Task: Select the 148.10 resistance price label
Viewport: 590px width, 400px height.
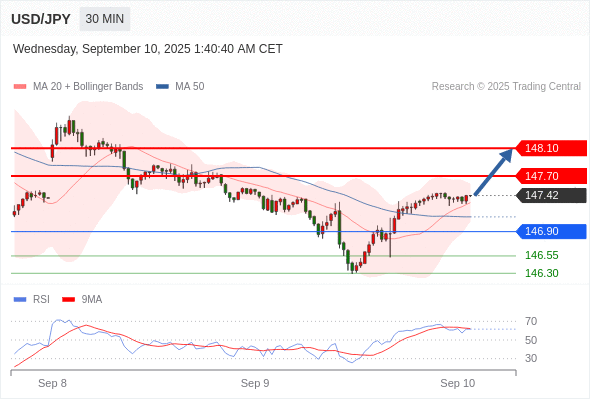Action: click(550, 148)
